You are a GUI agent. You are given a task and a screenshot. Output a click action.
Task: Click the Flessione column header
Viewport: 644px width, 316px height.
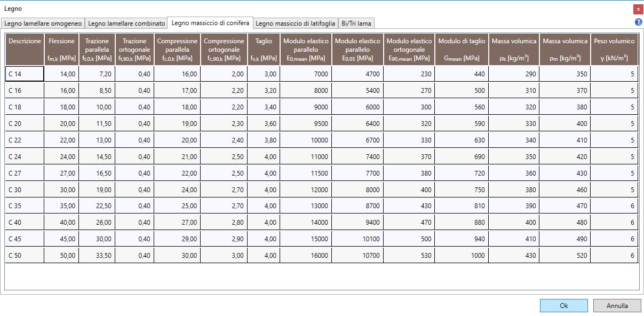coord(61,49)
